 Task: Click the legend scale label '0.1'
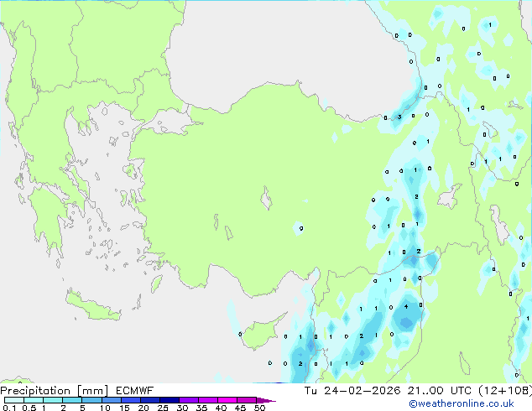(x=9, y=408)
